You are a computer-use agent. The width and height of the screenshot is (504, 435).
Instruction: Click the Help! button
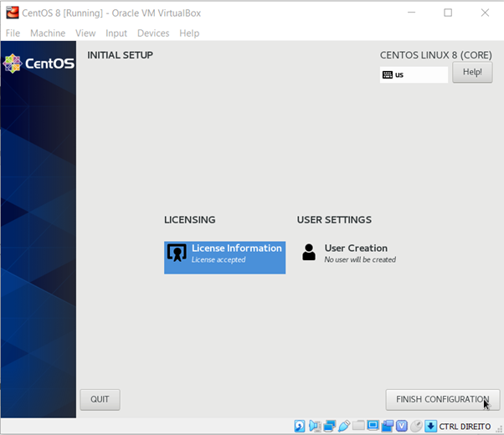click(472, 72)
